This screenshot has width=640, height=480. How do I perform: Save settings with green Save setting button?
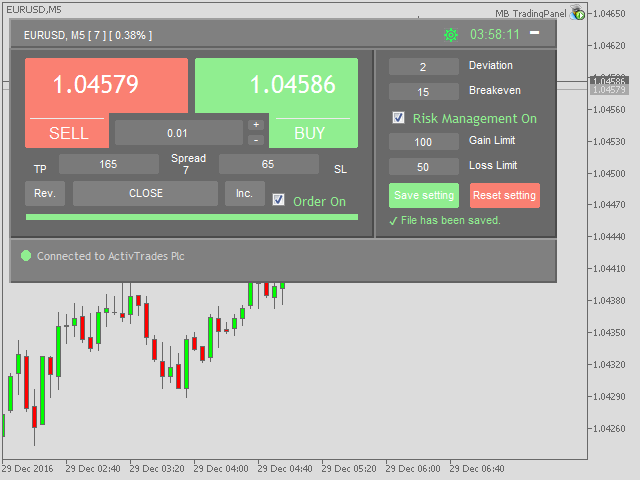[424, 196]
